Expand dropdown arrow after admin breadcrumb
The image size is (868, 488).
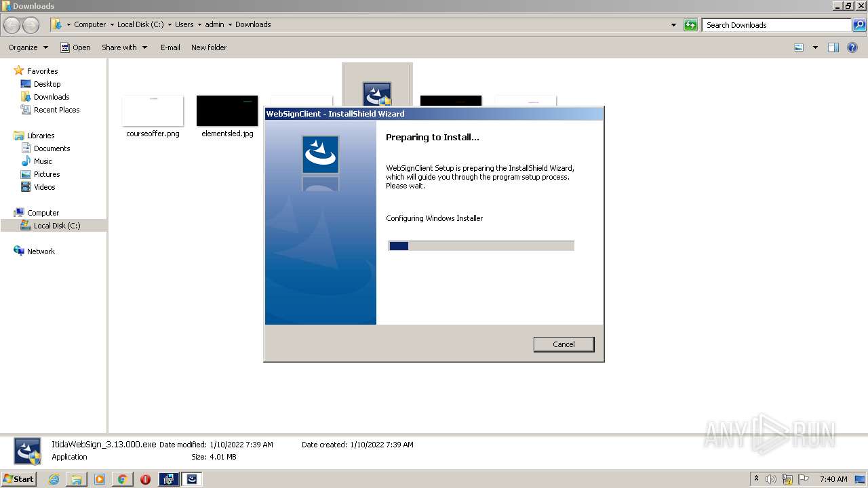(x=230, y=24)
